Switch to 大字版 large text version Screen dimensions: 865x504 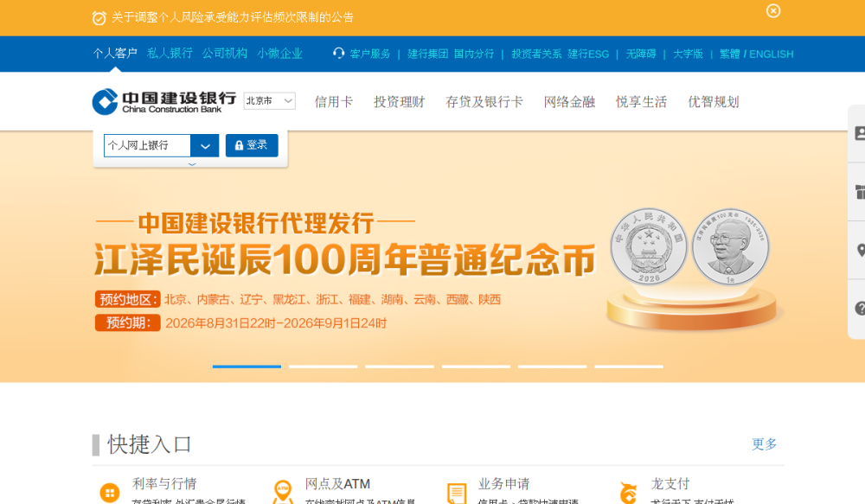pyautogui.click(x=688, y=54)
